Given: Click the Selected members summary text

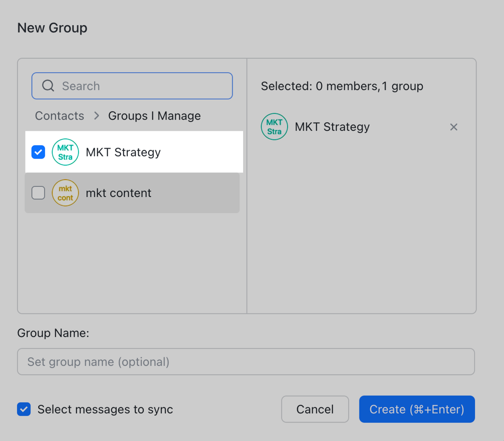Looking at the screenshot, I should 342,86.
